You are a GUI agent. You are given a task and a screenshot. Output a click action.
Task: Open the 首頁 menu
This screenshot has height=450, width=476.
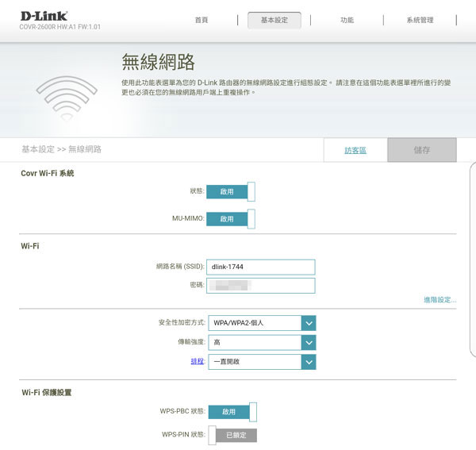(x=202, y=21)
